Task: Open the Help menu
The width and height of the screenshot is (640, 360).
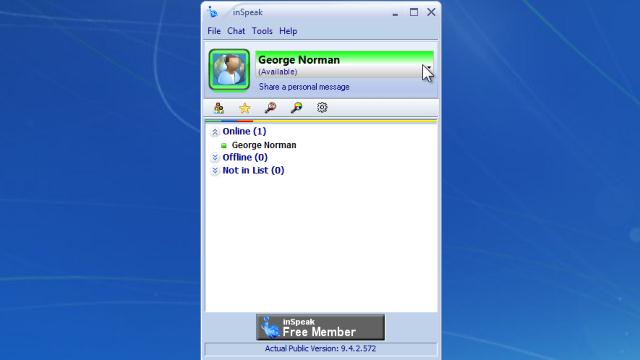Action: coord(288,31)
